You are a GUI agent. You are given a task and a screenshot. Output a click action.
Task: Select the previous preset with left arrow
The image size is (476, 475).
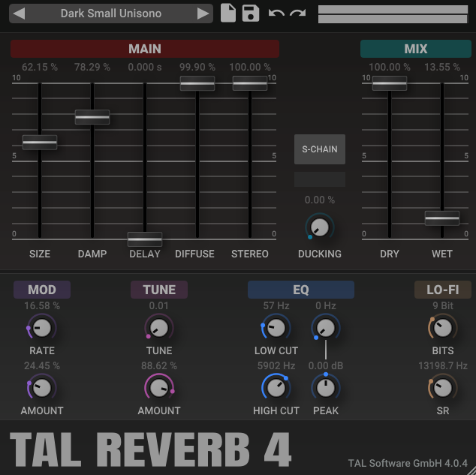[20, 14]
